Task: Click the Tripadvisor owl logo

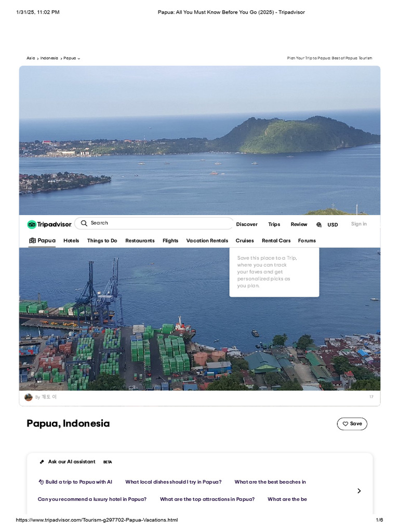Action: tap(32, 224)
